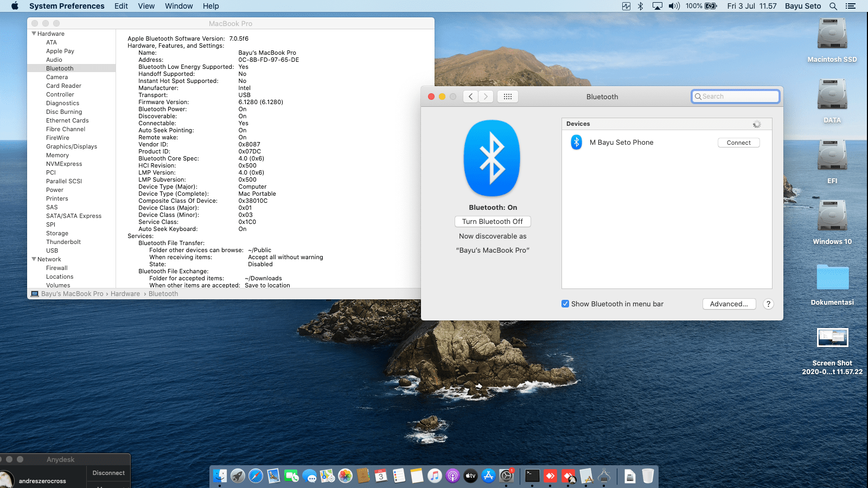Open the AirPlay display menu bar icon
The width and height of the screenshot is (868, 488).
[657, 6]
